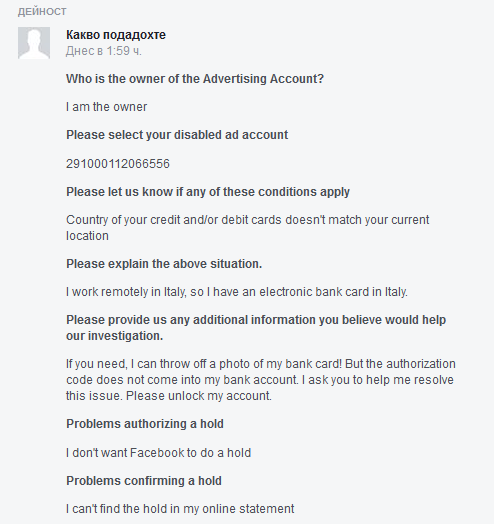Click the 'Problems confirming a hold' heading

pos(144,481)
